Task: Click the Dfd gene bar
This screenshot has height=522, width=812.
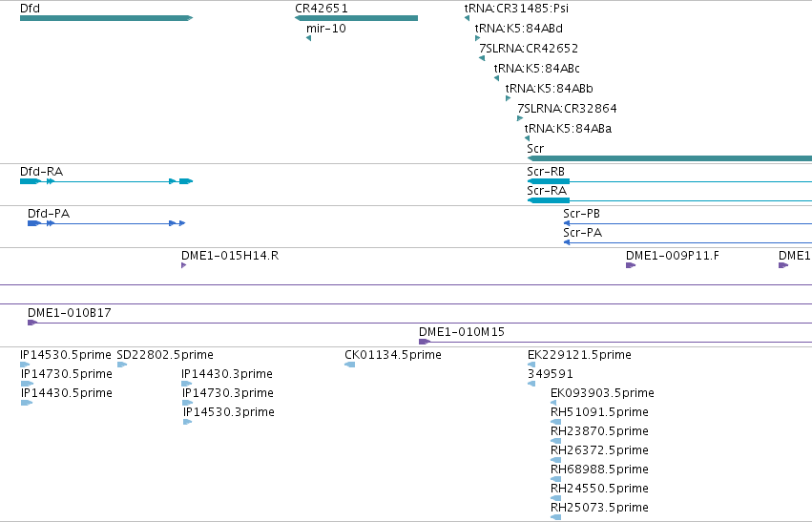Action: [x=106, y=18]
